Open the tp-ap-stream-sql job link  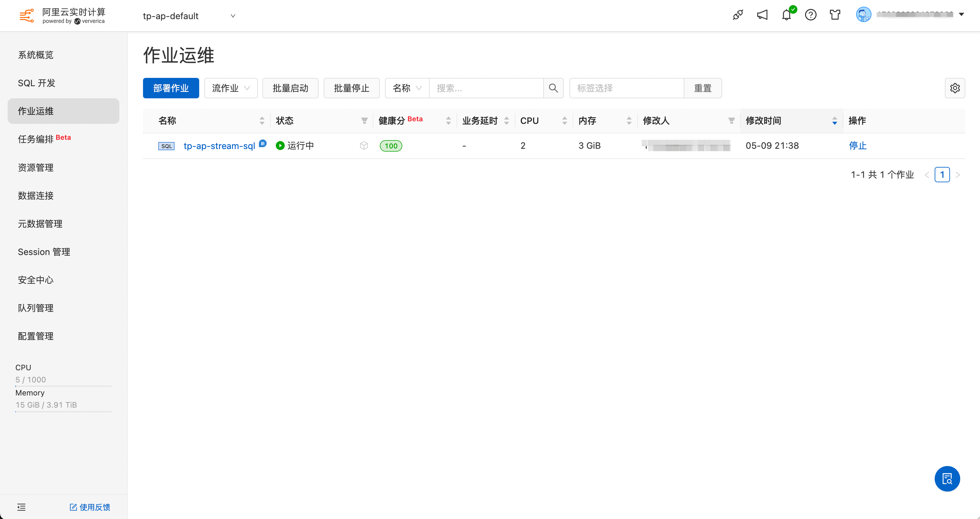pyautogui.click(x=219, y=146)
